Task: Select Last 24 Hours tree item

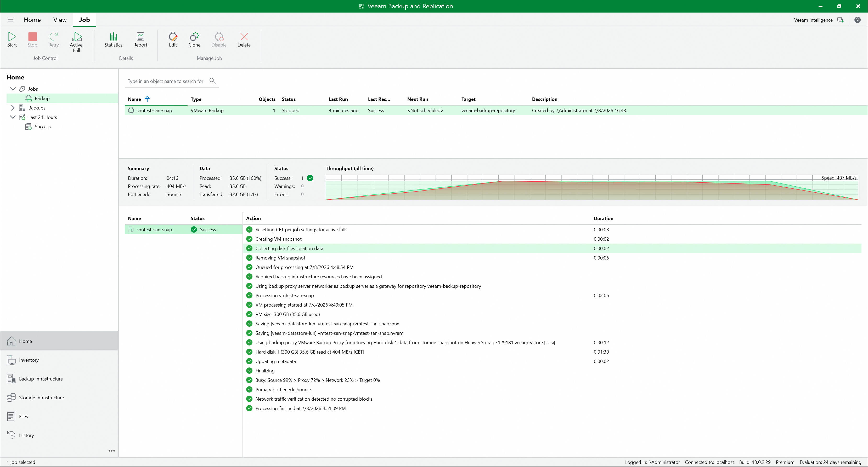Action: [x=42, y=117]
